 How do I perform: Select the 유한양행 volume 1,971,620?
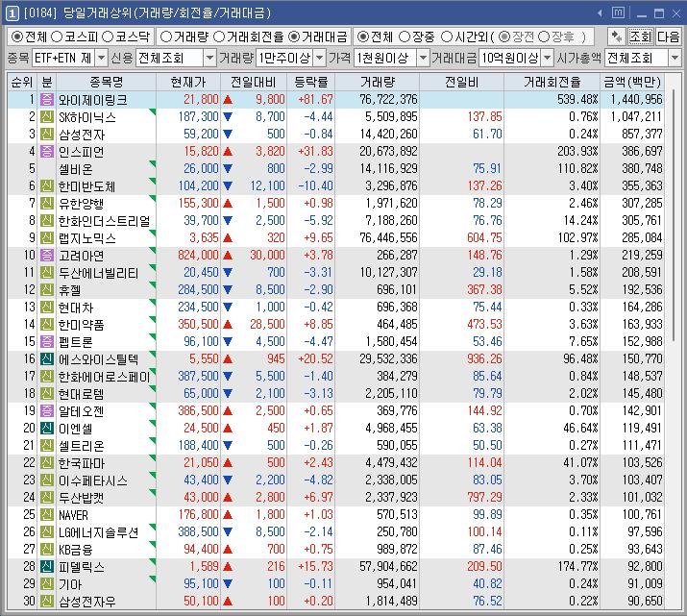(x=391, y=204)
